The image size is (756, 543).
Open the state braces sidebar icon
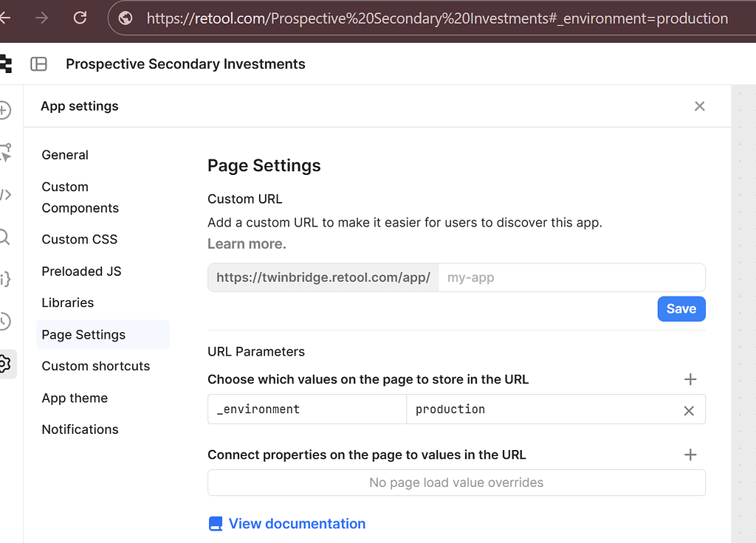pyautogui.click(x=6, y=279)
